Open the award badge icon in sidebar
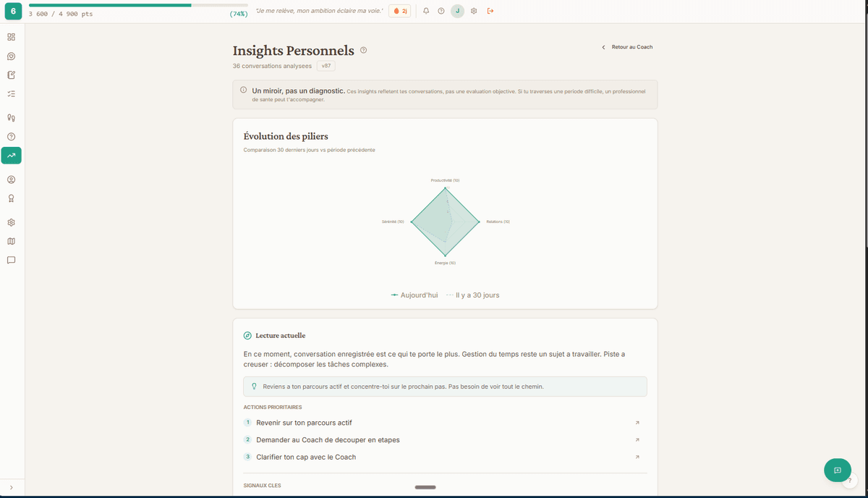Screen dimensions: 868x498 point(11,198)
